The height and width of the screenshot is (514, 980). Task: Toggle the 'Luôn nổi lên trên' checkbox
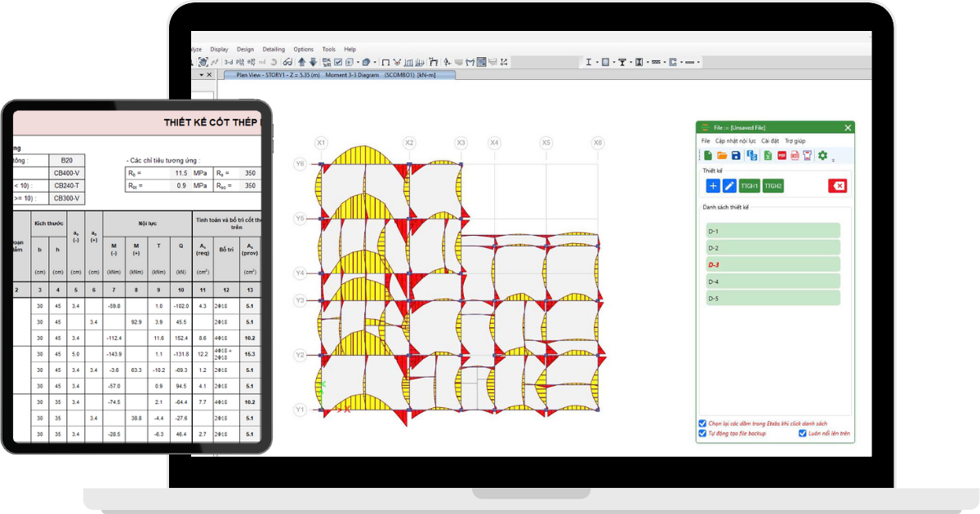point(803,434)
